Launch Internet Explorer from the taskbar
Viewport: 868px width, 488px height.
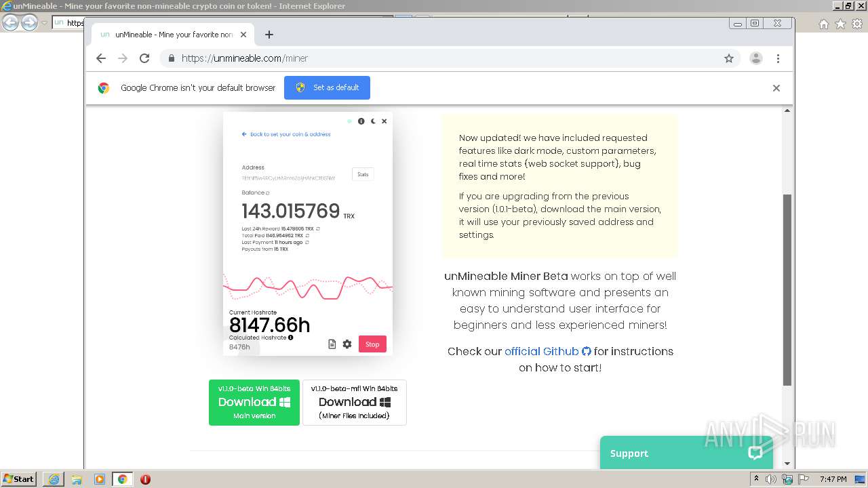54,479
